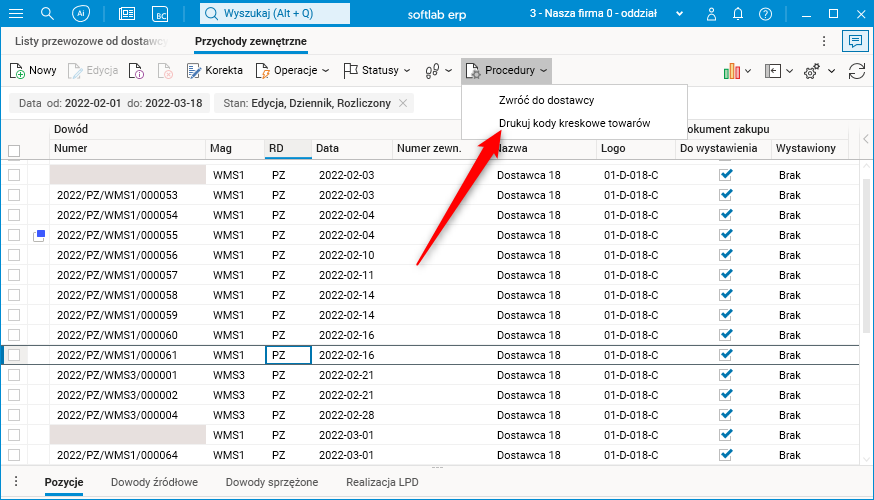Expand the company selector dropdown arrow
Image resolution: width=874 pixels, height=500 pixels.
coord(679,14)
